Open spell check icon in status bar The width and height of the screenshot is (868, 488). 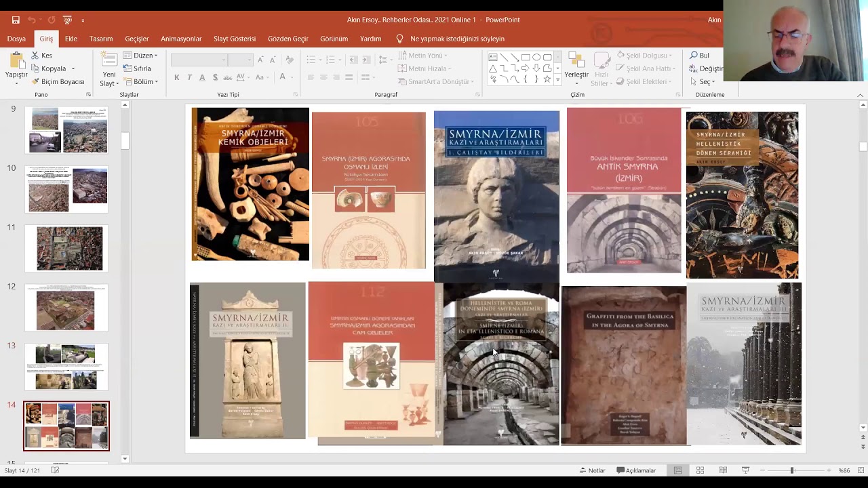(x=55, y=470)
